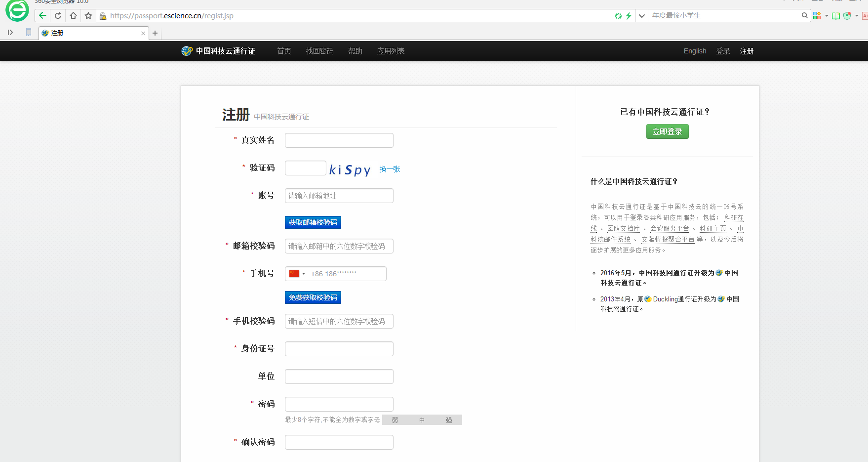The height and width of the screenshot is (462, 868).
Task: Switch the site language to English
Action: click(x=695, y=51)
